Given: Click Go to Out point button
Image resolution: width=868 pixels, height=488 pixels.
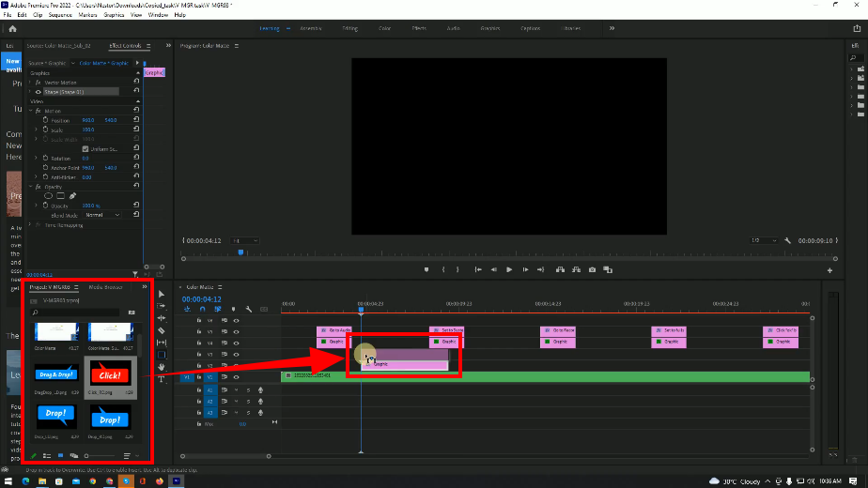Looking at the screenshot, I should coord(541,269).
